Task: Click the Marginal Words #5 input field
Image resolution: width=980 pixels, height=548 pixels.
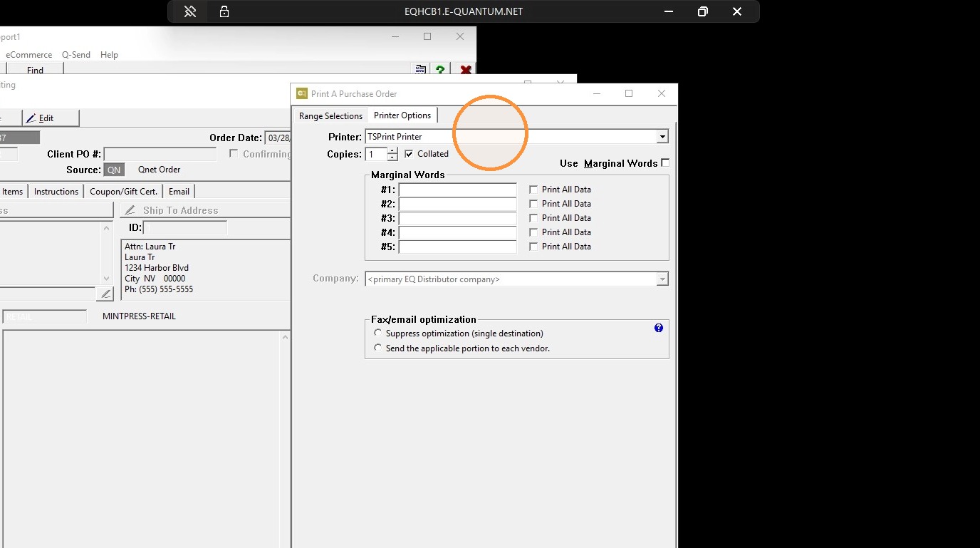Action: [x=457, y=247]
